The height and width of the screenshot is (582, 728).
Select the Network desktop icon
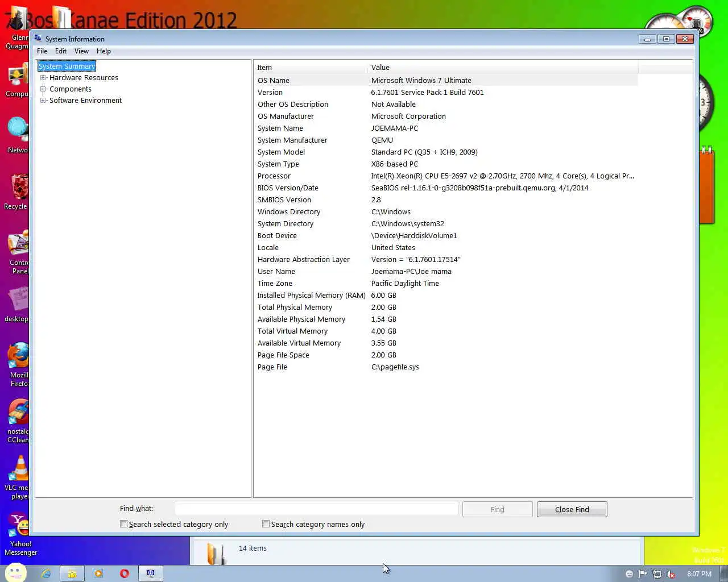17,135
